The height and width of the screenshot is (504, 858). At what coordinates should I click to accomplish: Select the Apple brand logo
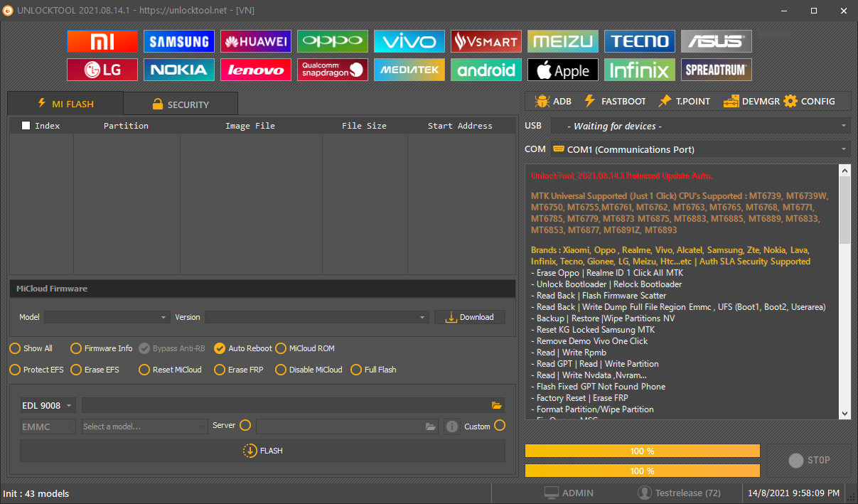pyautogui.click(x=563, y=70)
